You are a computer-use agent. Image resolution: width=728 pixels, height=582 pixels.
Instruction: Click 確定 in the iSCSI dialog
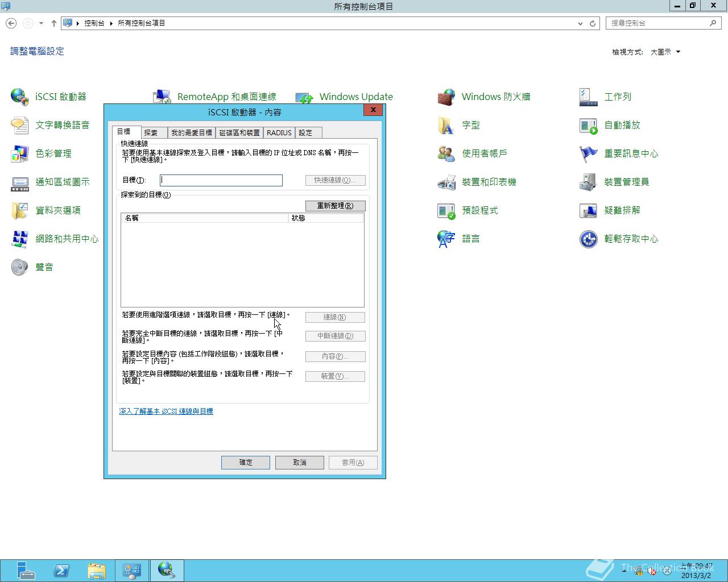tap(246, 463)
